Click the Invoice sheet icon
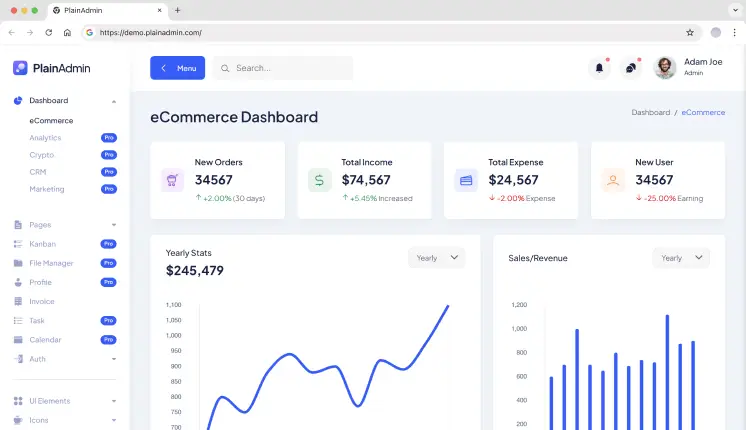The height and width of the screenshot is (430, 746). pyautogui.click(x=18, y=301)
